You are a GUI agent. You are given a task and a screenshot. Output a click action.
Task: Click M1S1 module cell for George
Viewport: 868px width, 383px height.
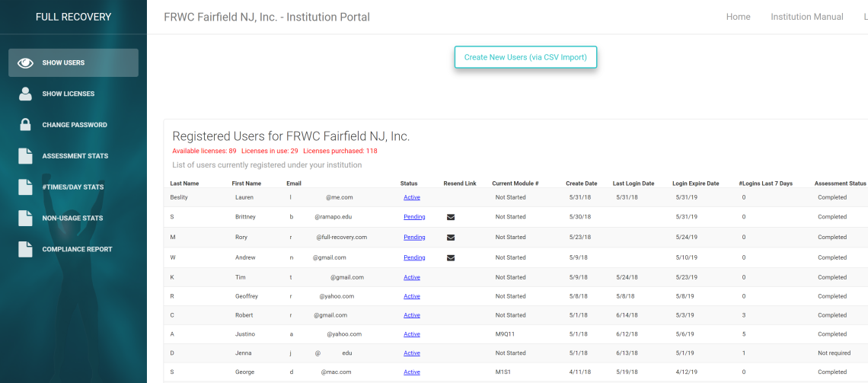[x=504, y=372]
